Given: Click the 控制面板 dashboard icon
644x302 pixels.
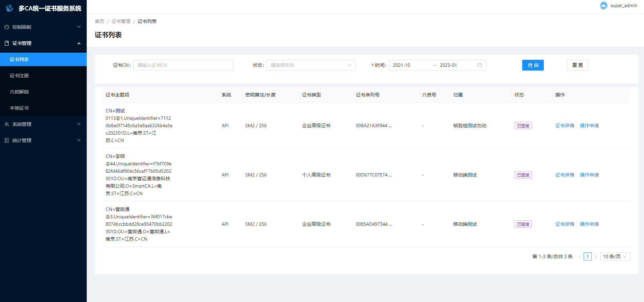Looking at the screenshot, I should pyautogui.click(x=7, y=27).
